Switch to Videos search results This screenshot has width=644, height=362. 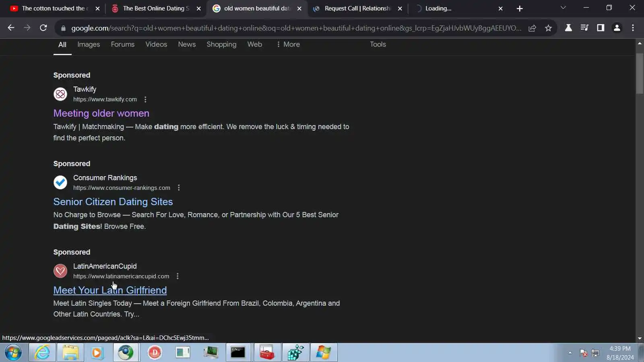[156, 44]
